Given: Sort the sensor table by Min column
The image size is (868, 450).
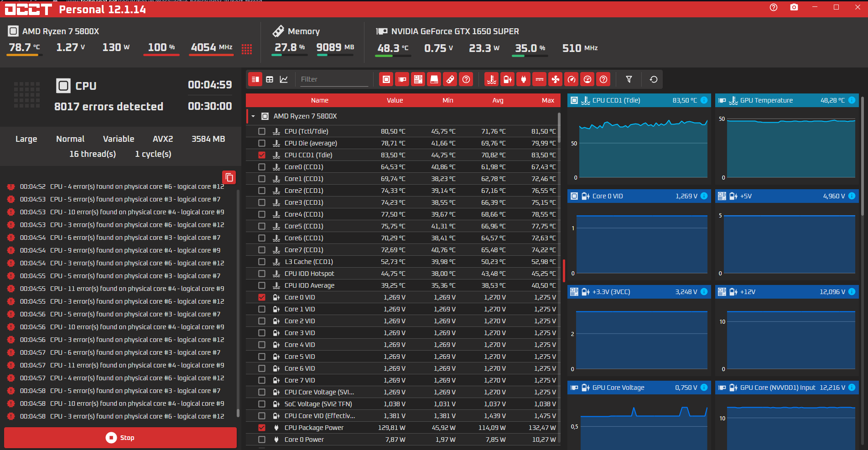Looking at the screenshot, I should tap(448, 100).
